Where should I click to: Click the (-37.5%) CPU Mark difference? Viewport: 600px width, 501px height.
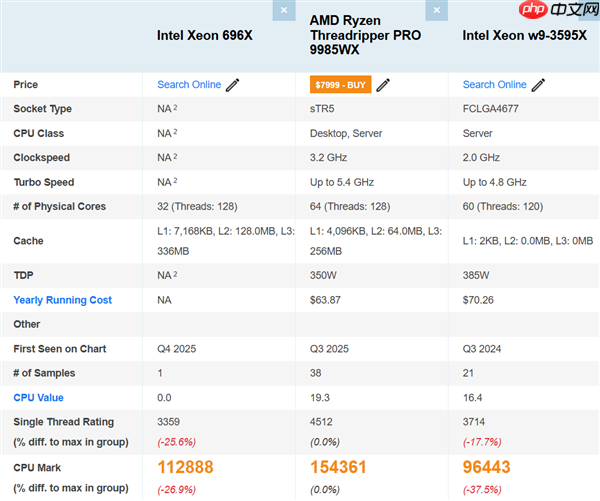(x=482, y=490)
